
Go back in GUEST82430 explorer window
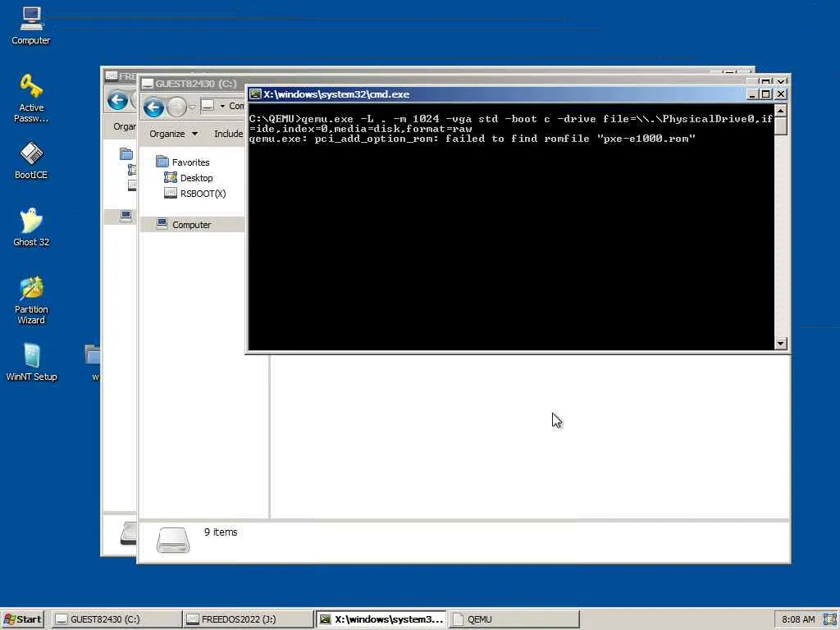click(153, 107)
